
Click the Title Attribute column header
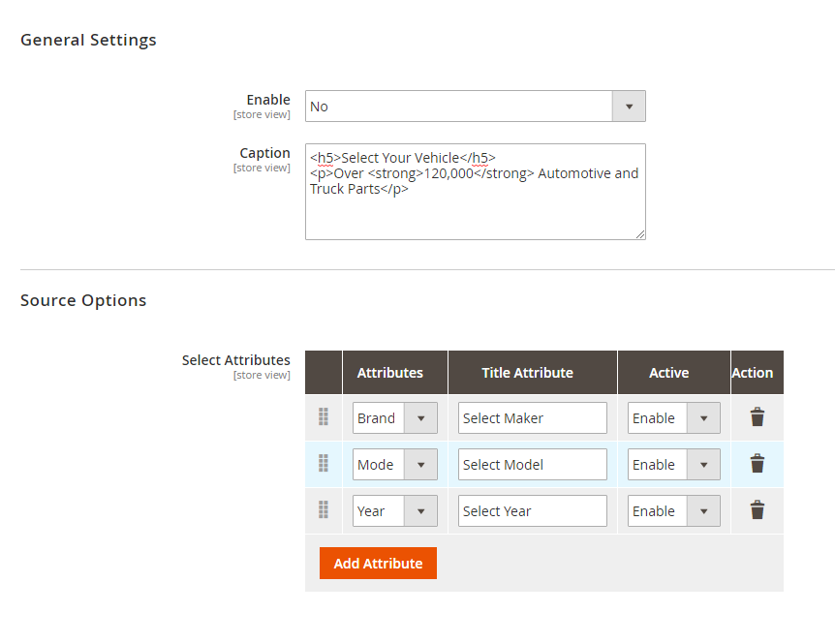(527, 373)
